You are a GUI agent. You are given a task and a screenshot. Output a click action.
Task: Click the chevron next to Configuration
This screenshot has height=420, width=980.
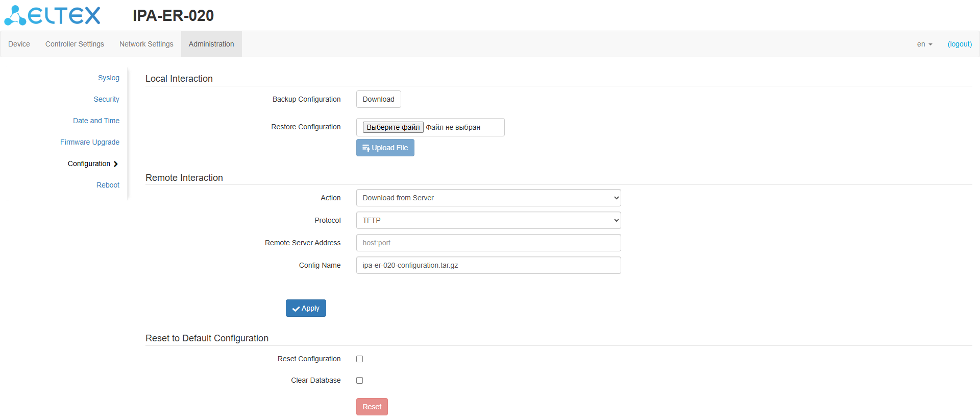tap(116, 164)
